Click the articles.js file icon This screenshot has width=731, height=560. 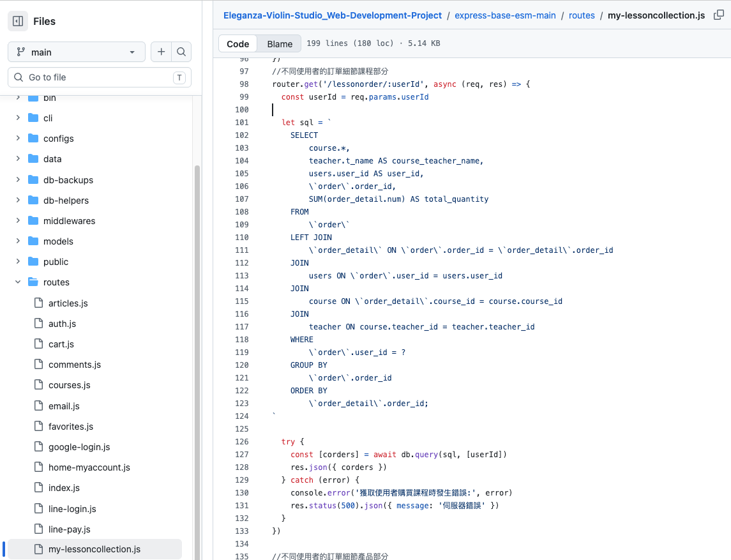click(x=39, y=303)
